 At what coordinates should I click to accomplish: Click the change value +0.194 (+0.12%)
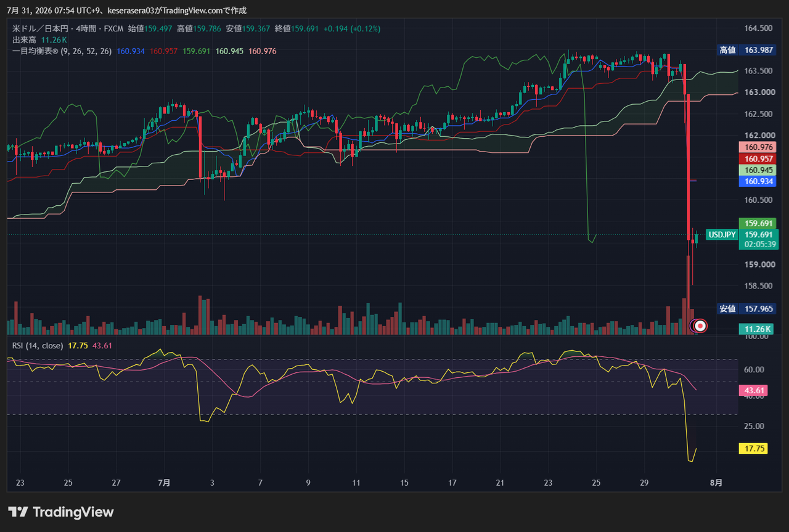point(352,29)
